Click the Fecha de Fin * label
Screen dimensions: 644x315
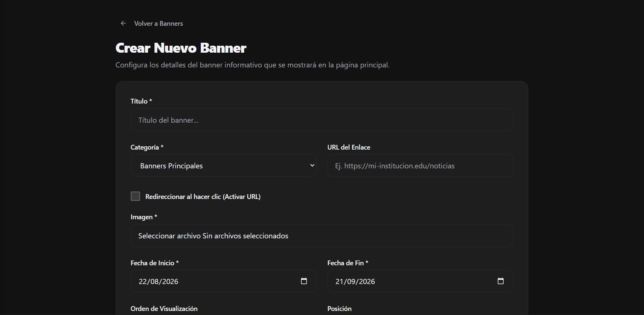348,263
